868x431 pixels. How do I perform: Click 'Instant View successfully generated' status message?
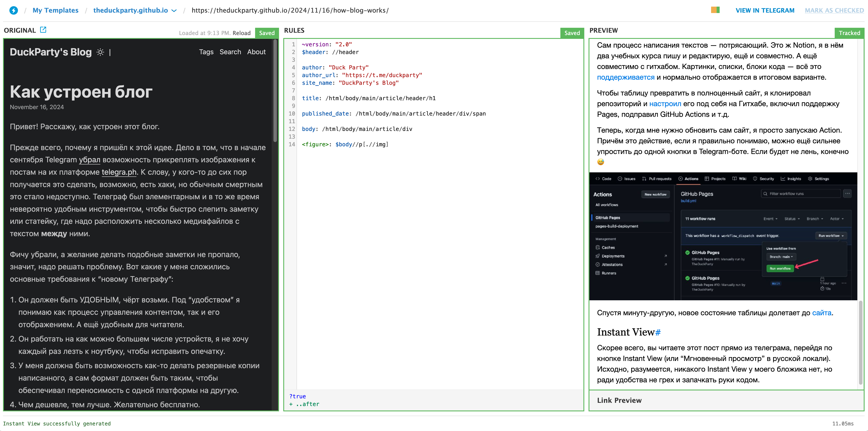click(x=57, y=424)
